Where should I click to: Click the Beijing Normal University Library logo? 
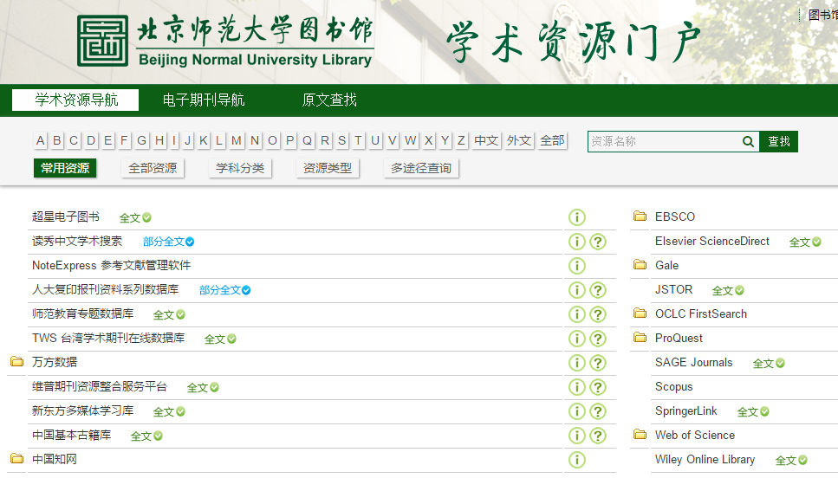click(x=225, y=41)
